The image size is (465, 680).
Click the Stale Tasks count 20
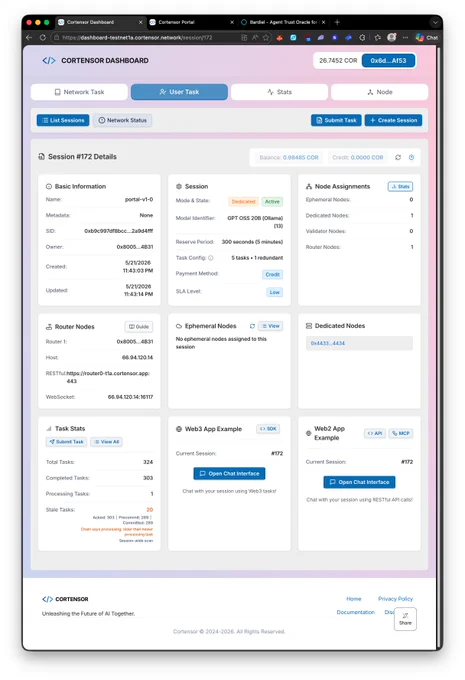tap(150, 510)
